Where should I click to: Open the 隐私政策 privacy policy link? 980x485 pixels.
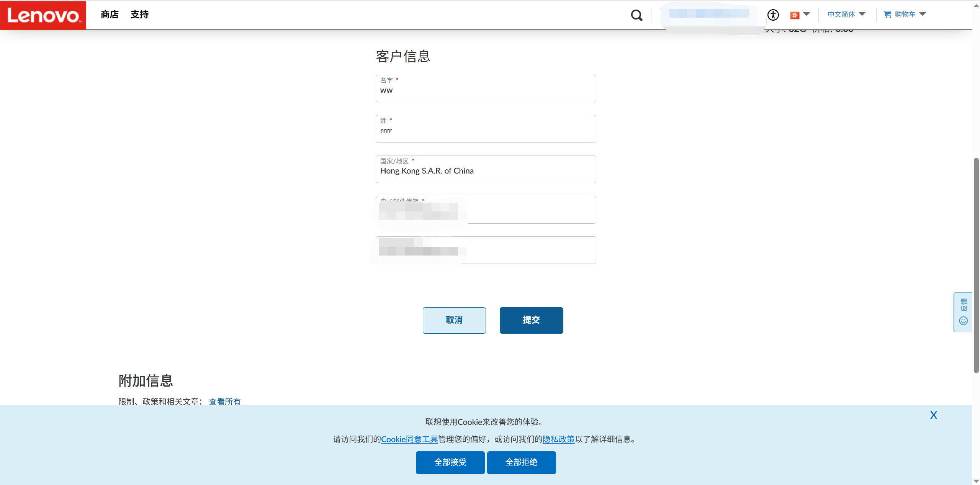[558, 439]
